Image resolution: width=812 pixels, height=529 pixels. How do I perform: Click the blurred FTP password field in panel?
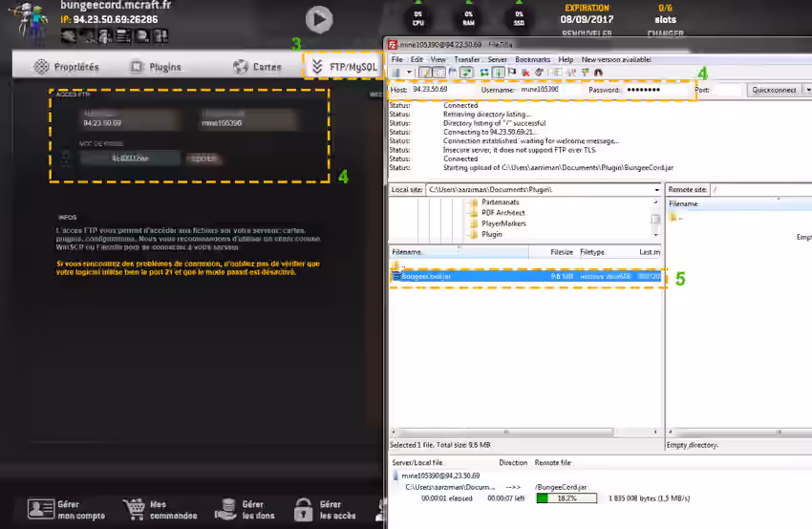pyautogui.click(x=131, y=159)
